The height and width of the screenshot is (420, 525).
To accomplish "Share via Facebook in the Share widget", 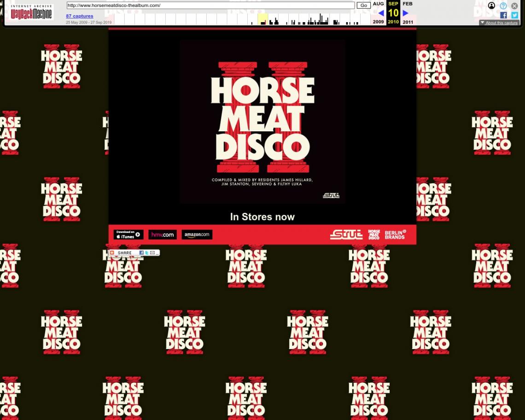I will pos(141,252).
